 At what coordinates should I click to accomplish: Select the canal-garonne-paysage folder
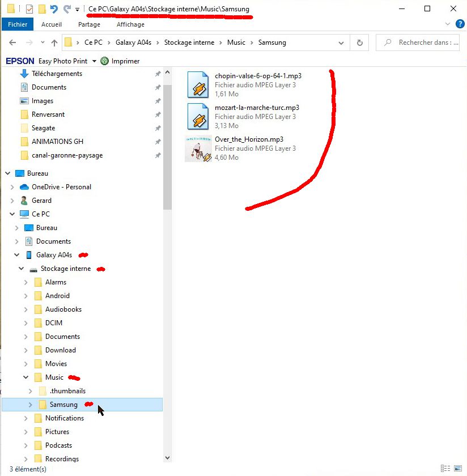[67, 155]
